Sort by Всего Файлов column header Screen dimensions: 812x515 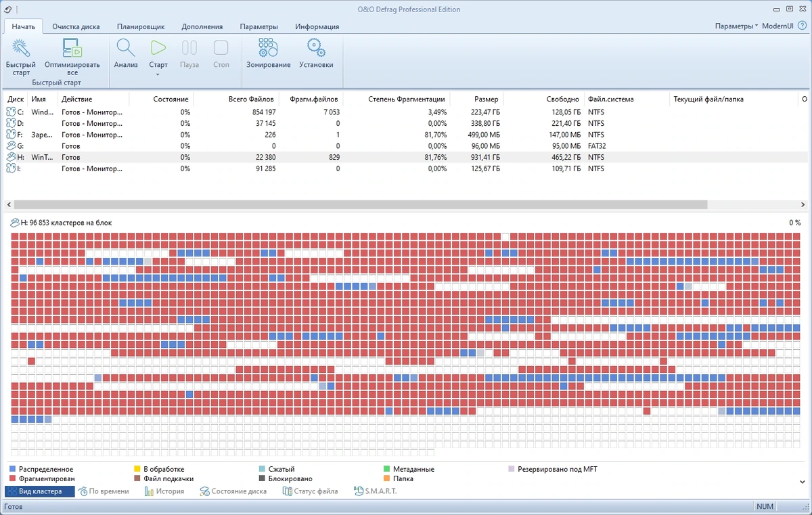tap(251, 99)
